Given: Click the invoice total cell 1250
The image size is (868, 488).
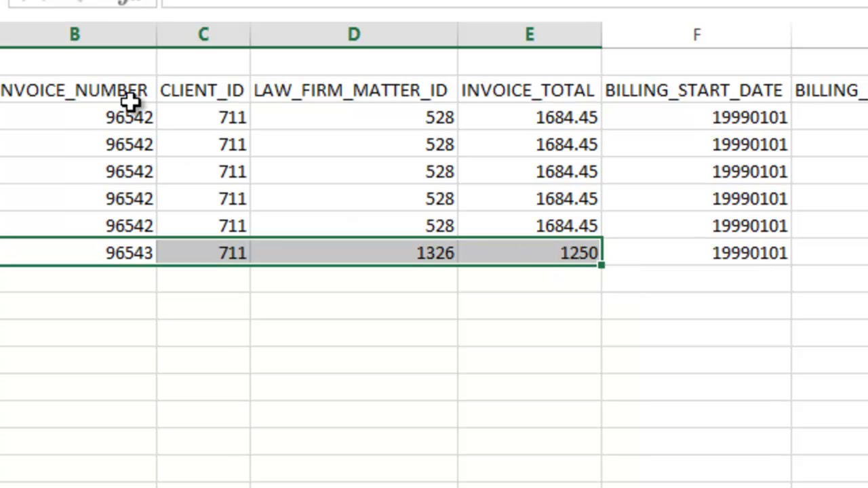Looking at the screenshot, I should [x=530, y=253].
